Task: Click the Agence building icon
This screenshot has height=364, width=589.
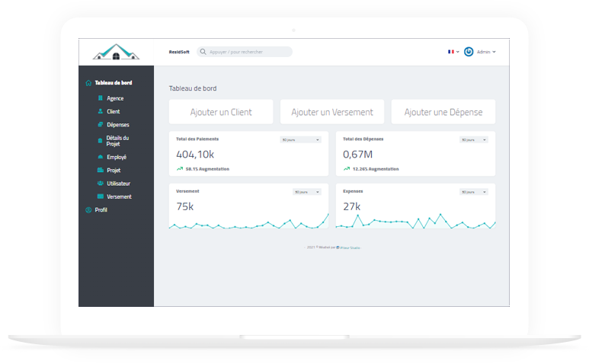Action: (101, 98)
